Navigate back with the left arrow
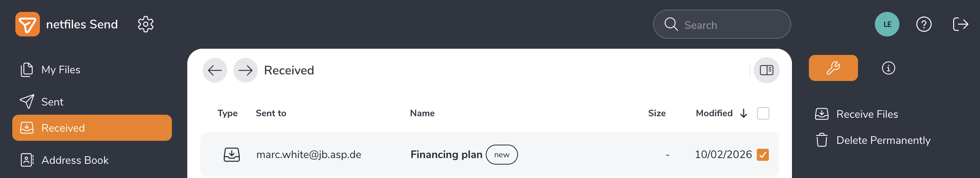Viewport: 980px width, 178px height. pyautogui.click(x=215, y=70)
